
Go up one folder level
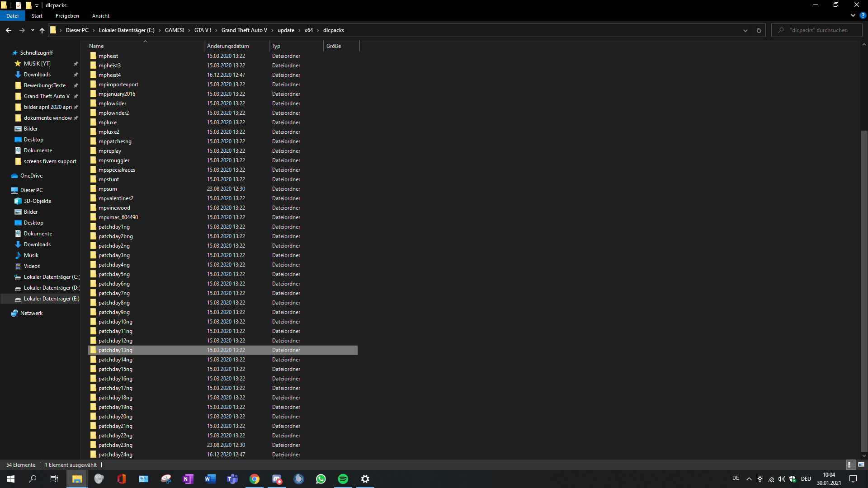tap(42, 30)
